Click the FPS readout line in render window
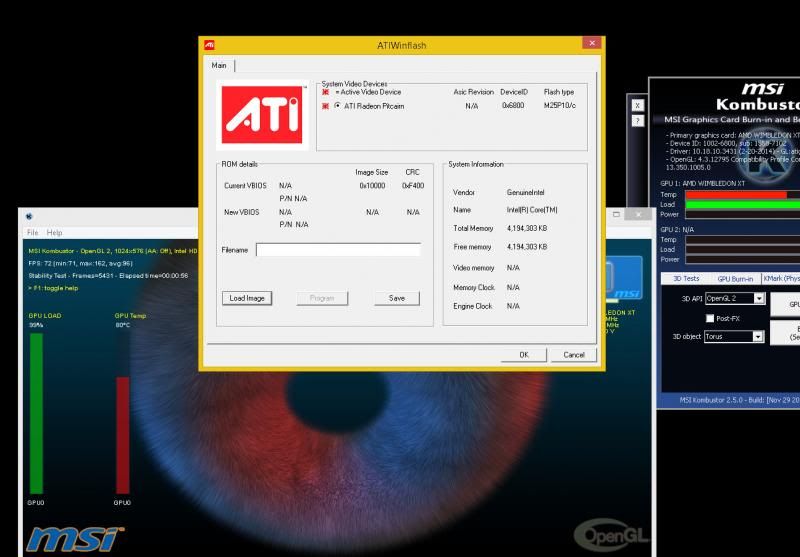This screenshot has height=557, width=800. (x=81, y=263)
